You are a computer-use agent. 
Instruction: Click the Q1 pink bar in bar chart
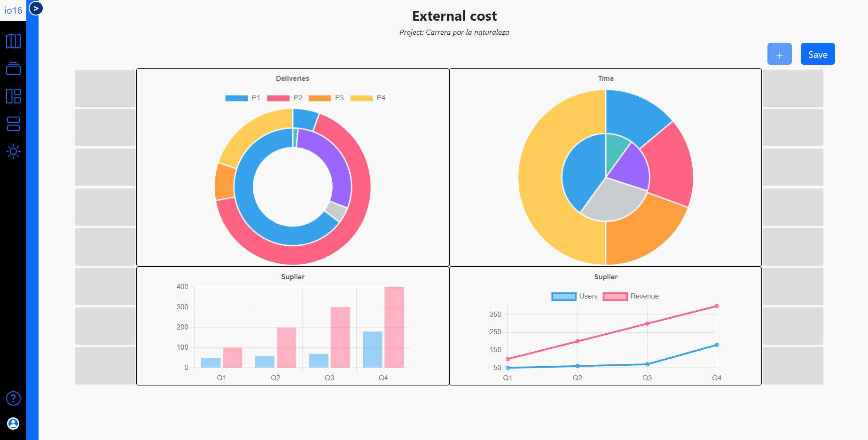[x=232, y=357]
